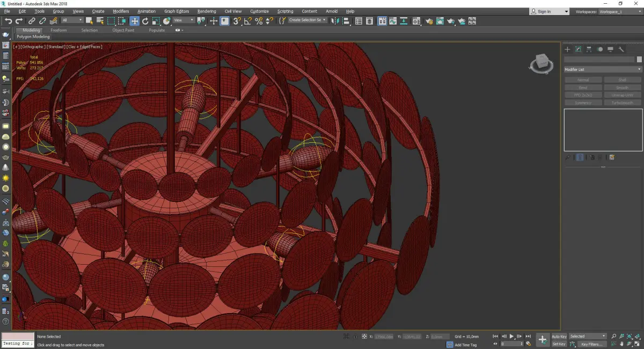644x349 pixels.
Task: Open the Polygon Modeling panel expander
Action: 33,37
